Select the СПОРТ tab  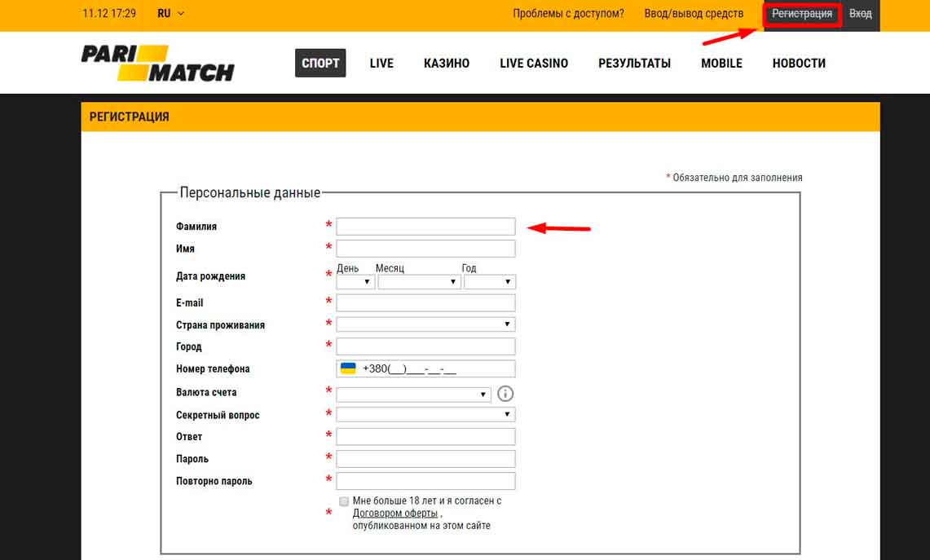click(320, 63)
